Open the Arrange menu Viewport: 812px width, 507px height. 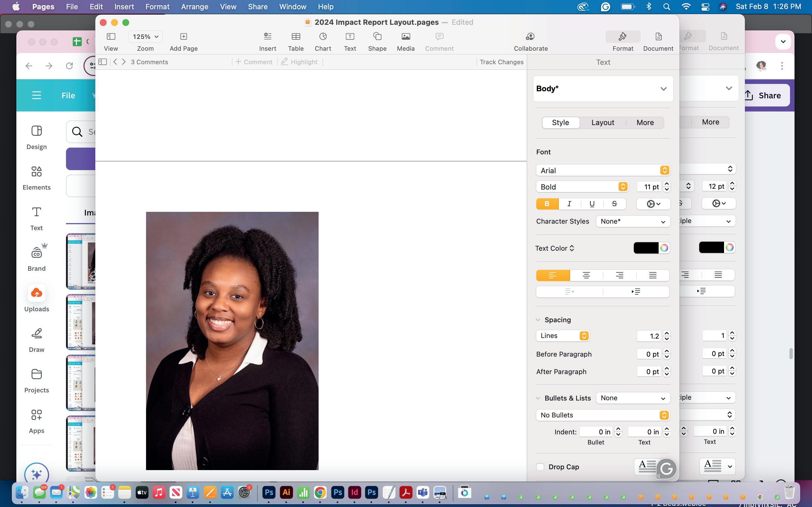pos(194,7)
